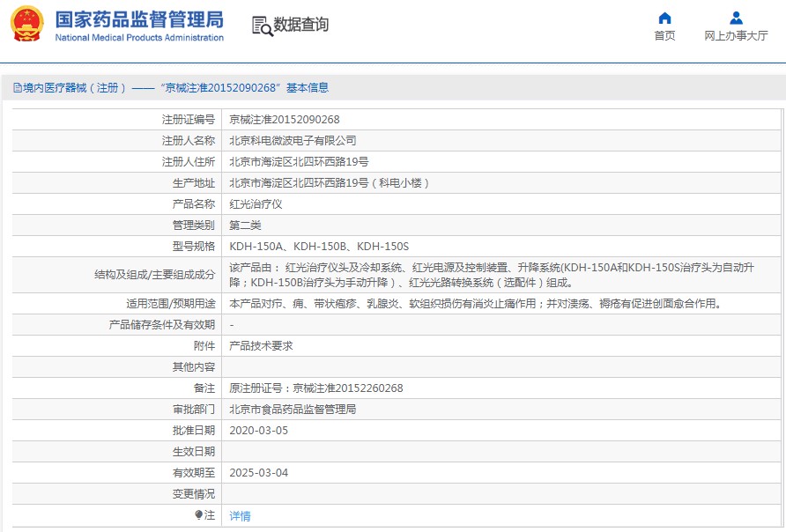786x532 pixels.
Task: Select production address ending 科电小楼
Action: tap(330, 183)
